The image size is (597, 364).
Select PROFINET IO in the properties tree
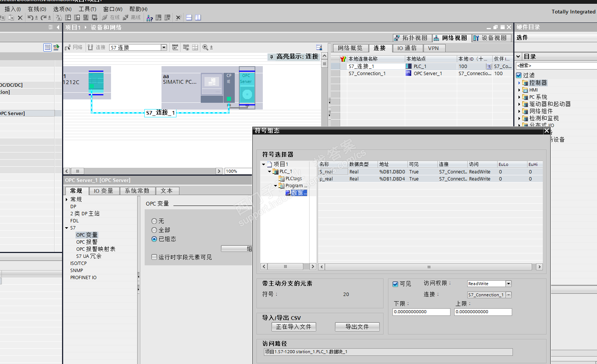[x=83, y=278]
